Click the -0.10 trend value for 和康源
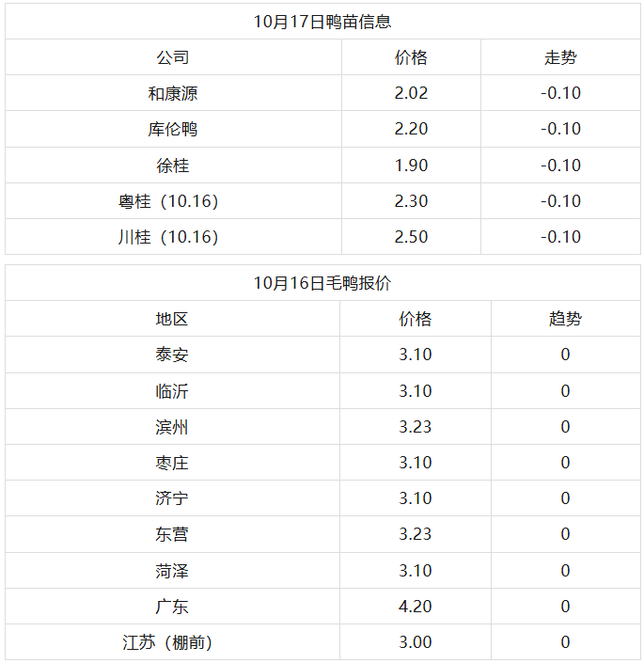 560,93
